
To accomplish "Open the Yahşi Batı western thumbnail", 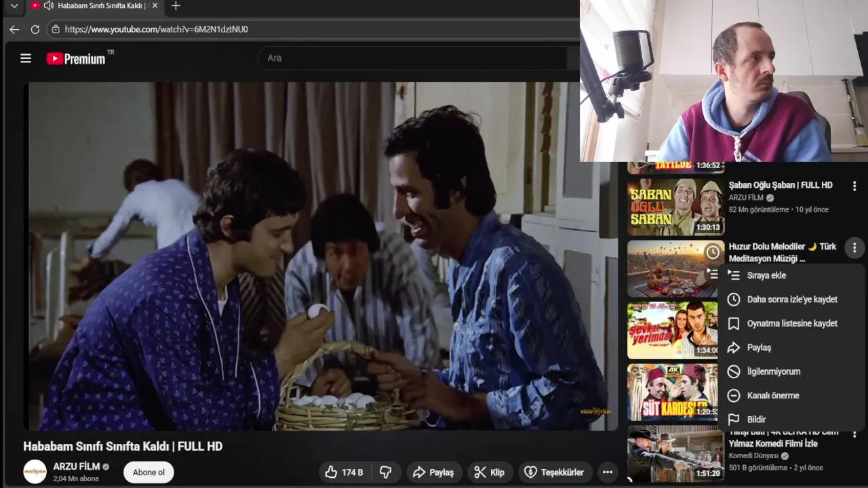I will coord(675,453).
